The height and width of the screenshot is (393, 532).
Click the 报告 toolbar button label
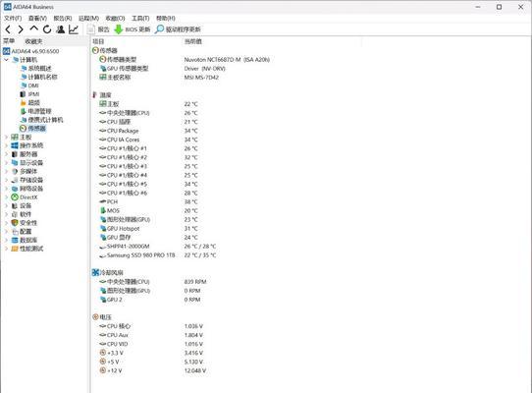103,29
